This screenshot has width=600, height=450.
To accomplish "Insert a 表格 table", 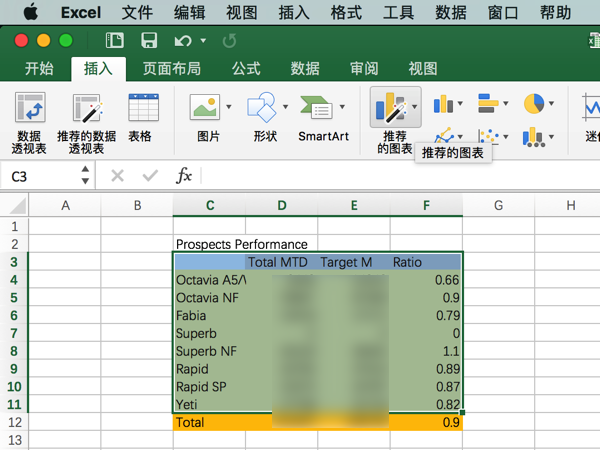I will click(143, 117).
